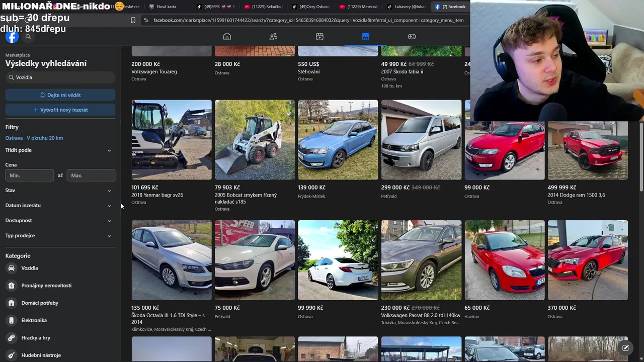Click the 2005 Bobcat smykem řízený title
This screenshot has height=362, width=644.
click(246, 198)
